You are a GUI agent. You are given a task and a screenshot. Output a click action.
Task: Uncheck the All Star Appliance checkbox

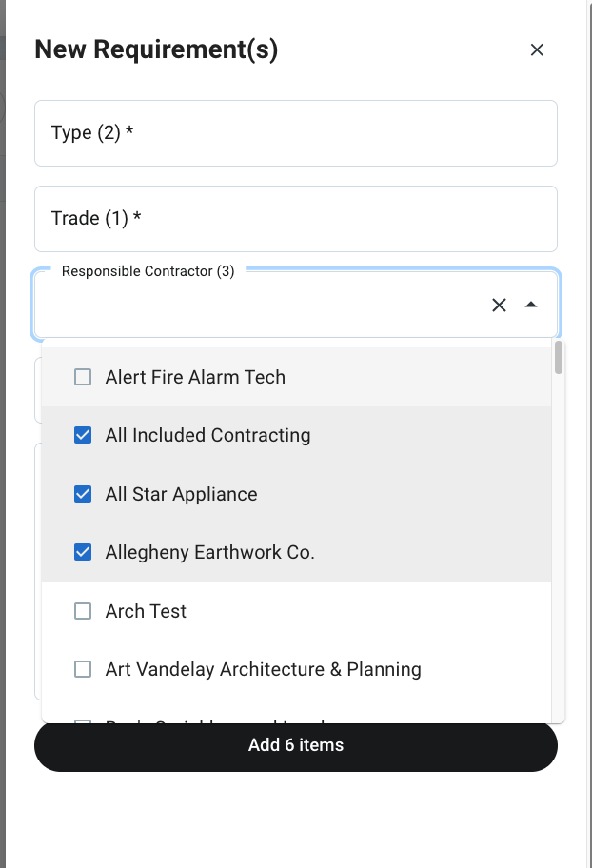[83, 493]
